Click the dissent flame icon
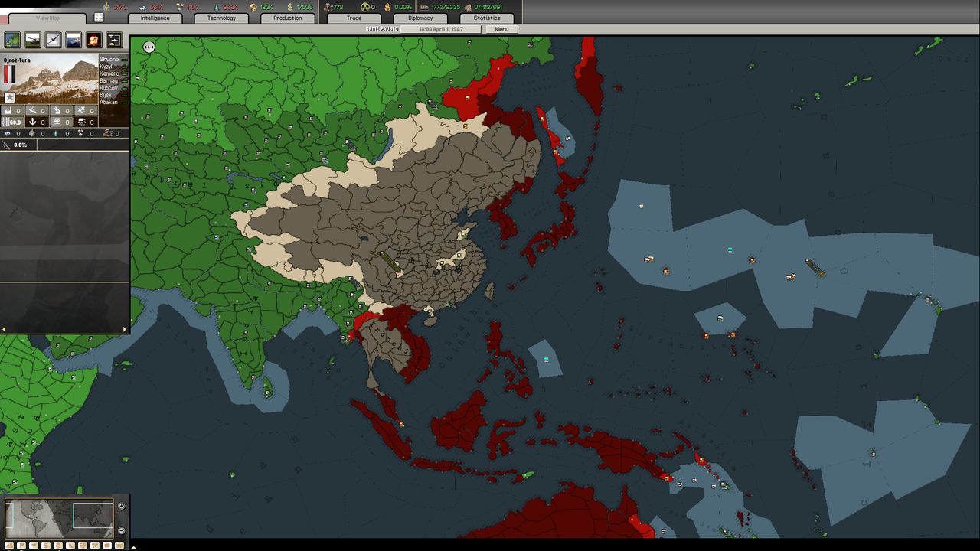Image resolution: width=980 pixels, height=551 pixels. coord(388,7)
